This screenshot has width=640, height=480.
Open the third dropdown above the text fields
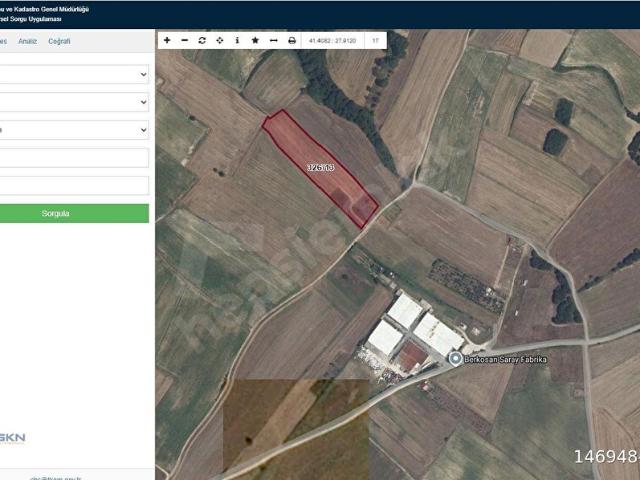tap(73, 130)
